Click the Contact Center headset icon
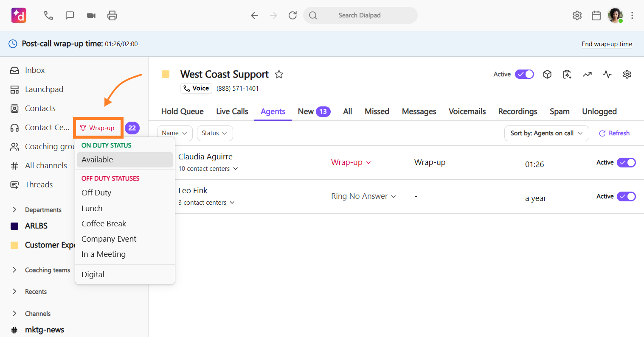The height and width of the screenshot is (337, 644). coord(14,128)
